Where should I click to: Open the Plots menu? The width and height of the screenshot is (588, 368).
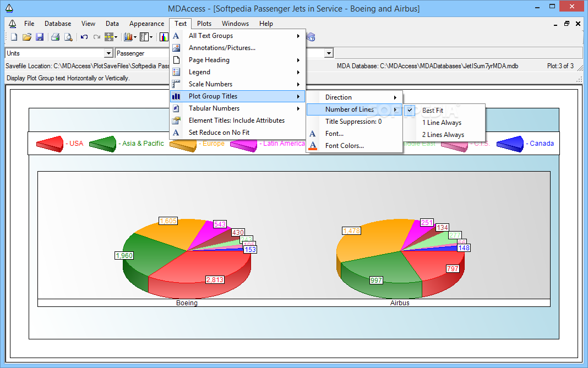(x=204, y=24)
